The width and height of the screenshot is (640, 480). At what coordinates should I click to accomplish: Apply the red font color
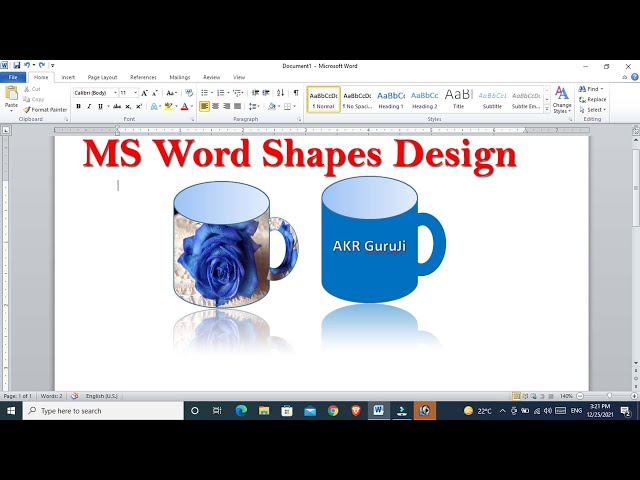[184, 107]
